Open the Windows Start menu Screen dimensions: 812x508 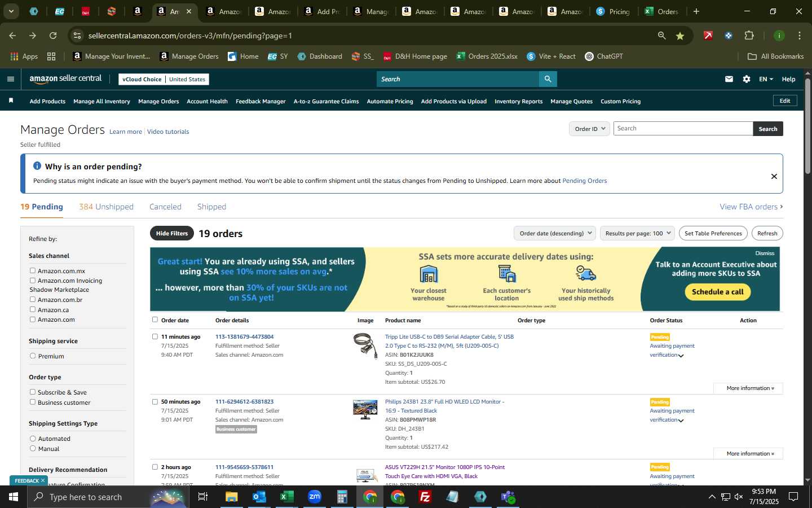14,497
